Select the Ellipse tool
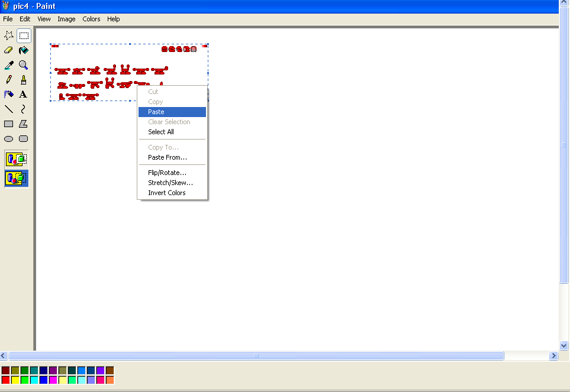The width and height of the screenshot is (570, 392). tap(8, 138)
